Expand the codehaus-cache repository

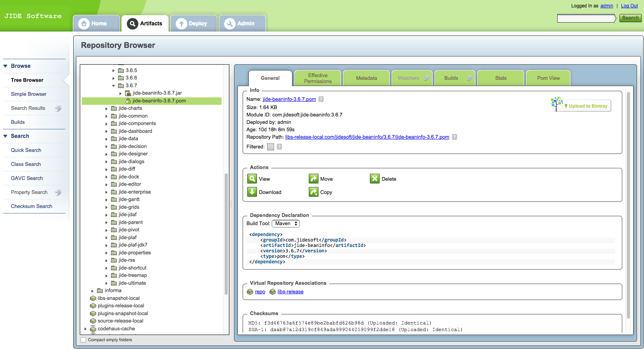(86, 329)
